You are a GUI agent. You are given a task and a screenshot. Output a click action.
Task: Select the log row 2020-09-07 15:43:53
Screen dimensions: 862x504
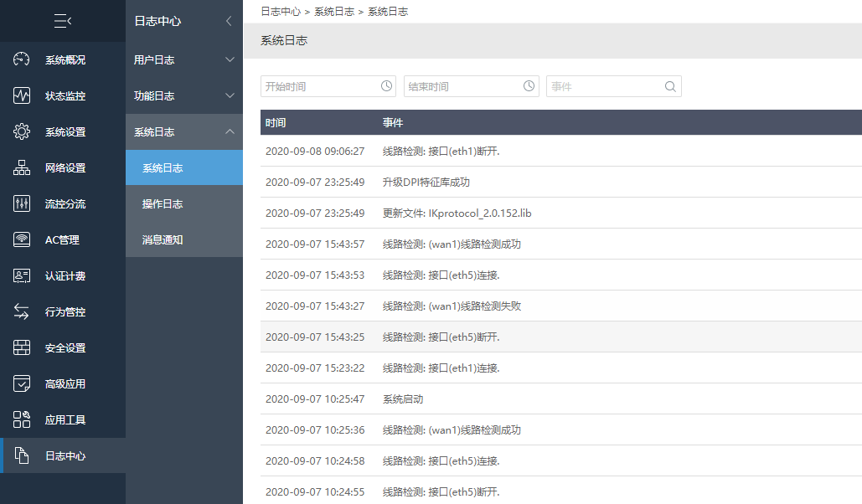[560, 275]
